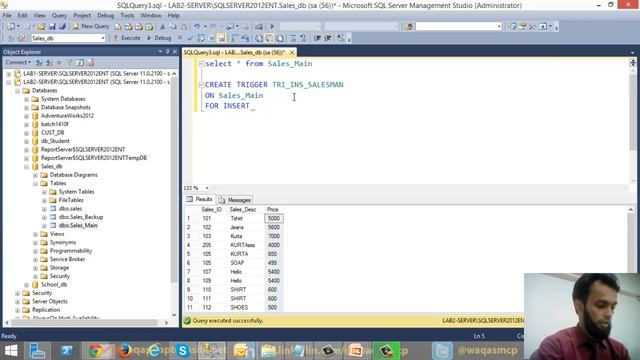Image resolution: width=640 pixels, height=360 pixels.
Task: Collapse the LAB2-SERVER node
Action: tap(8, 82)
